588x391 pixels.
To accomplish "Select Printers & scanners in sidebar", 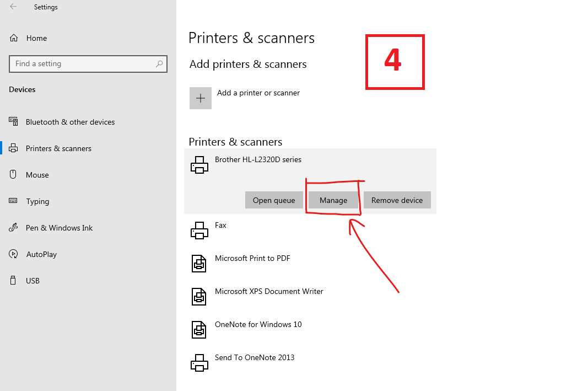I will [x=58, y=148].
